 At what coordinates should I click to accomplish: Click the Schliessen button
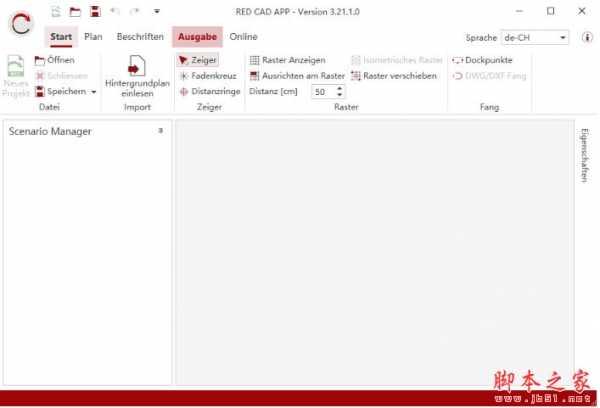[x=61, y=76]
